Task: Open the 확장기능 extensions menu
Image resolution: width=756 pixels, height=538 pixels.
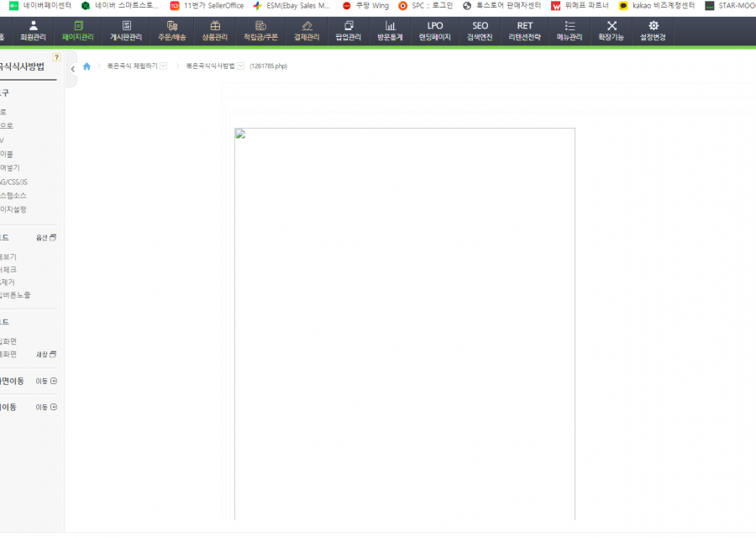Action: coord(611,31)
